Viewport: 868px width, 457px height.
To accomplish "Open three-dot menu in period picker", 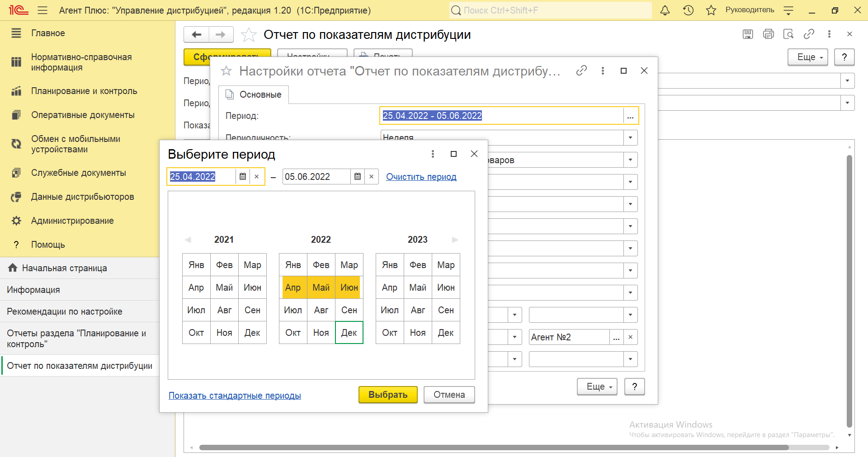I will [433, 154].
